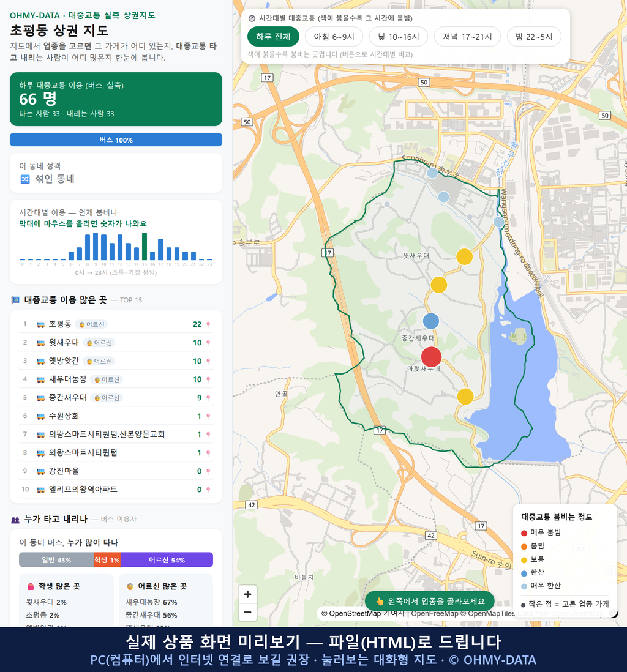The width and height of the screenshot is (627, 672).
Task: Open the OpenStreetMap attribution link
Action: pyautogui.click(x=351, y=614)
